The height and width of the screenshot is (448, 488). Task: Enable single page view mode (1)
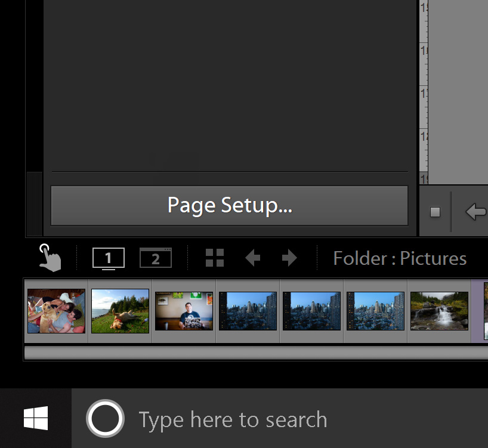[x=109, y=258]
